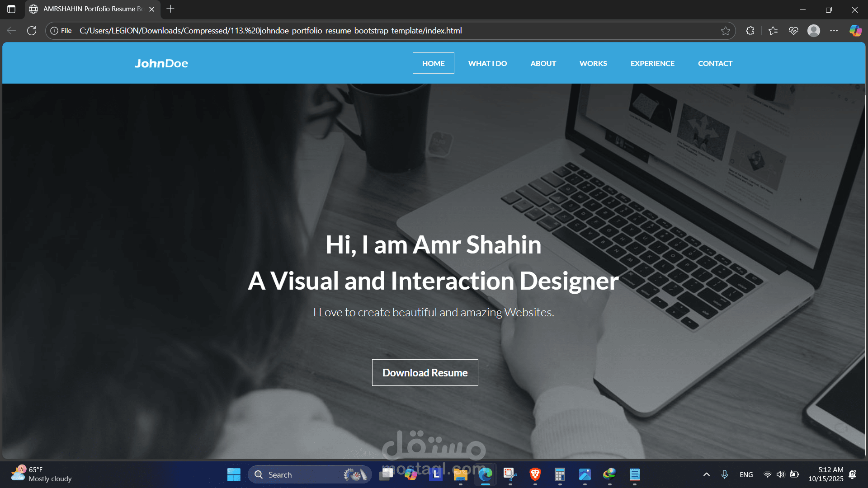Switch to the EXPERIENCE section
The image size is (868, 488).
[x=652, y=63]
